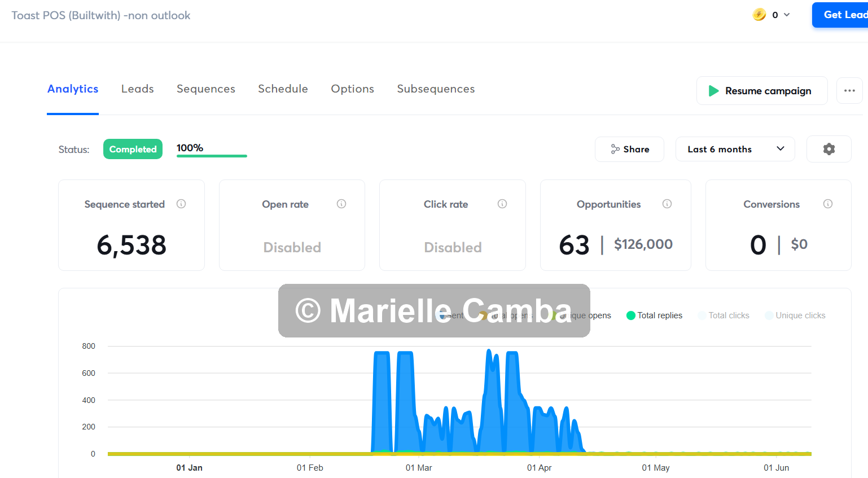Open the Options tab
Viewport: 868px width, 478px height.
(352, 89)
